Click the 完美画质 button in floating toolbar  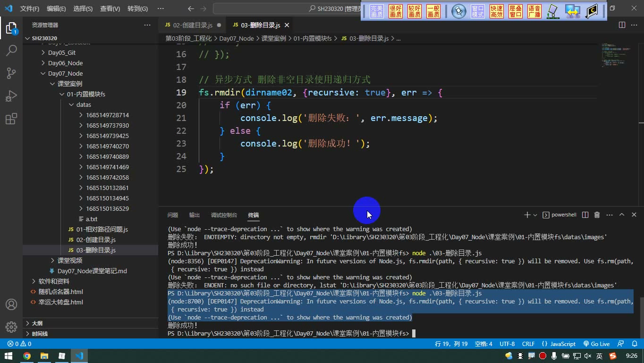[377, 11]
